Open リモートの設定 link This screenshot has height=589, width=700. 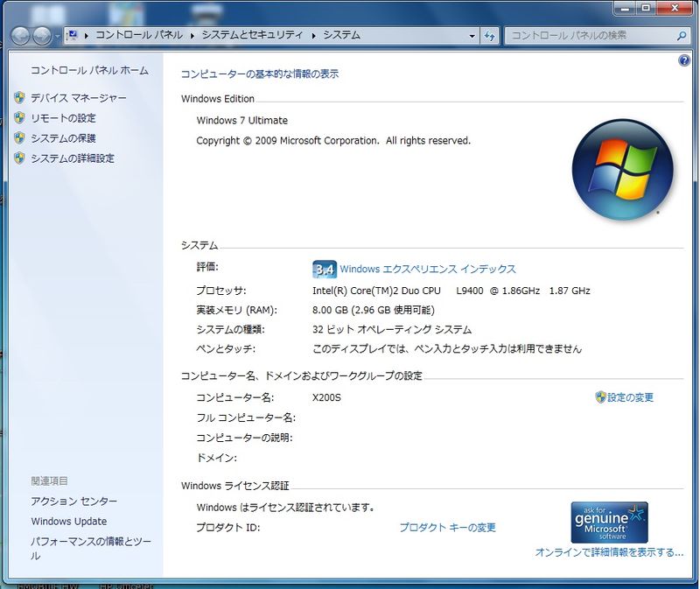pyautogui.click(x=63, y=118)
